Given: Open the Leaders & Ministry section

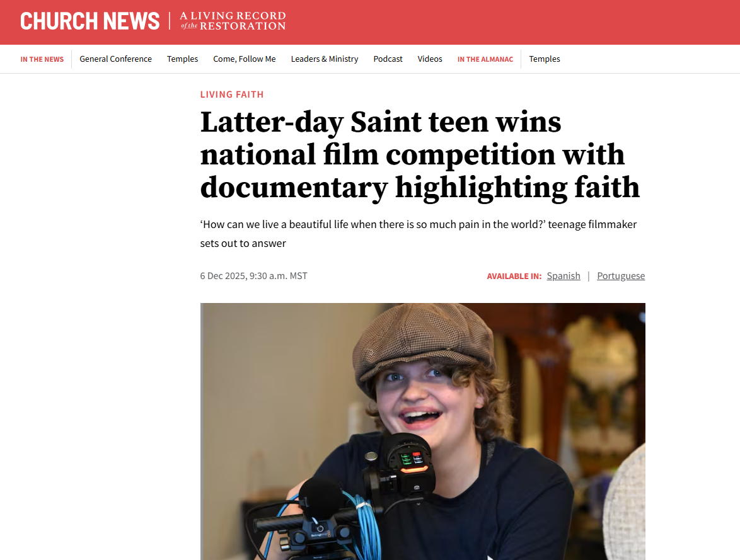Looking at the screenshot, I should click(x=325, y=59).
